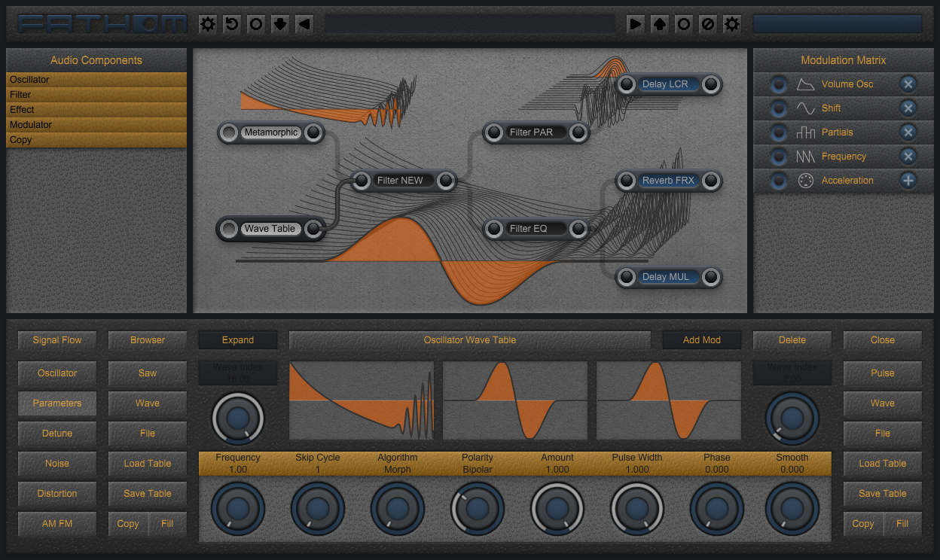Click the Oscillator Wave Table title bar
Viewport: 940px width, 560px height.
(x=470, y=340)
